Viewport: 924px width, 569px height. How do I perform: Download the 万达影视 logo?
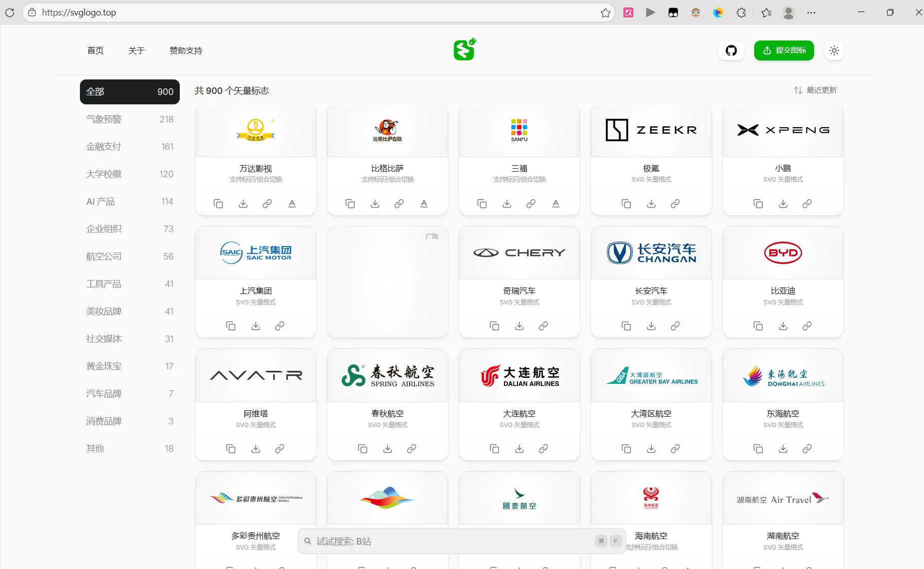pos(243,204)
